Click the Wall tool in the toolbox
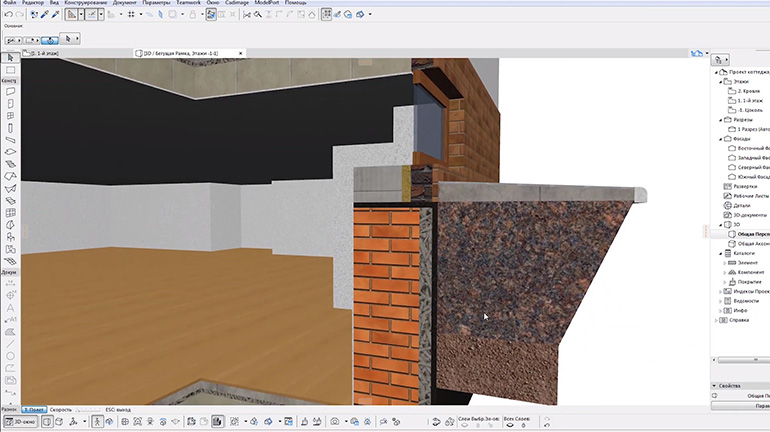The height and width of the screenshot is (432, 770). tap(10, 91)
